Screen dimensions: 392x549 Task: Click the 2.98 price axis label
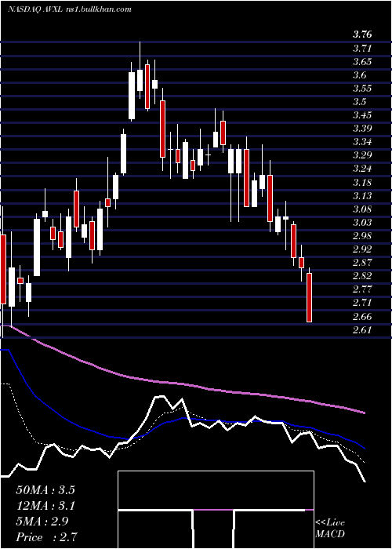click(x=362, y=236)
